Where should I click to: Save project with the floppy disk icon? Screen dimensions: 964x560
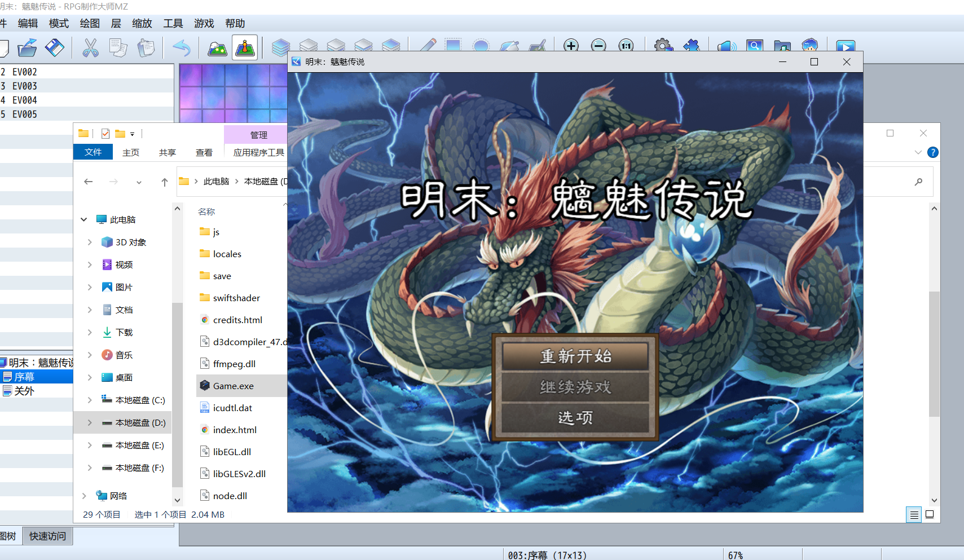(55, 48)
